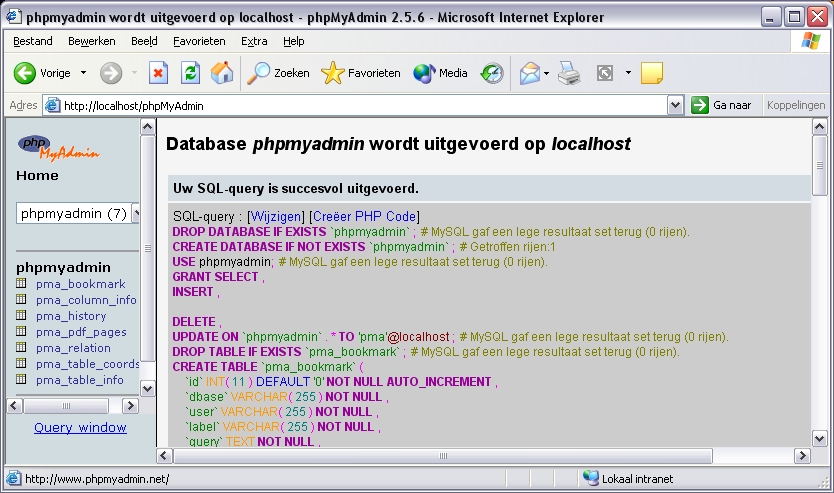Click table icon beside pma_table_coords
The height and width of the screenshot is (493, 834).
click(x=21, y=363)
